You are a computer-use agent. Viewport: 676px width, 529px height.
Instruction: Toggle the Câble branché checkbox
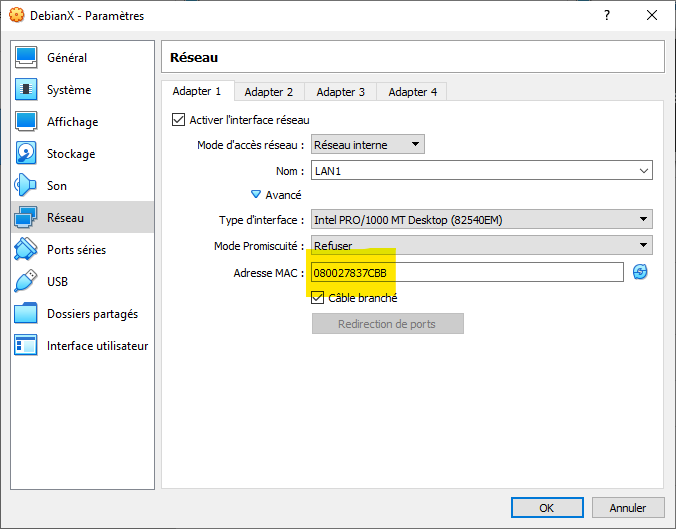point(317,297)
